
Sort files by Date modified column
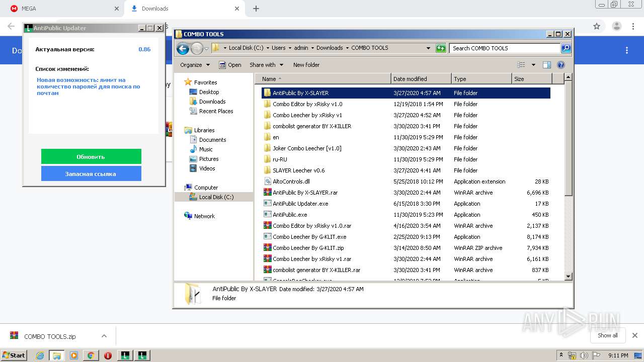click(x=421, y=79)
